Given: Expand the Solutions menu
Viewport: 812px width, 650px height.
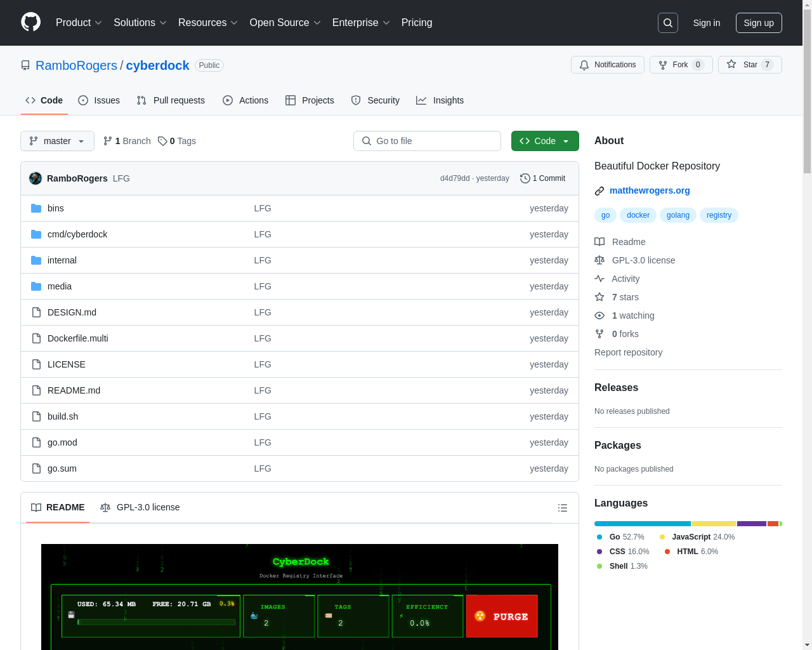Looking at the screenshot, I should [x=140, y=23].
